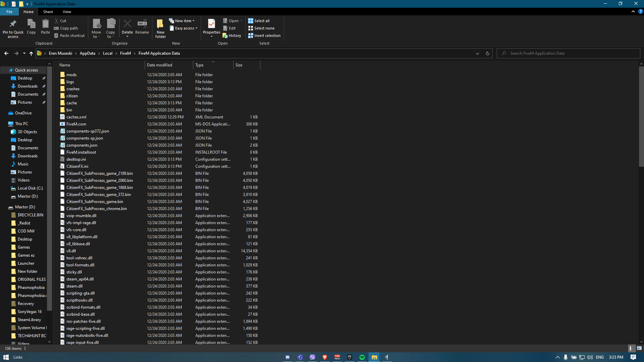Open the address bar history dropdown
This screenshot has width=644, height=362.
point(477,53)
